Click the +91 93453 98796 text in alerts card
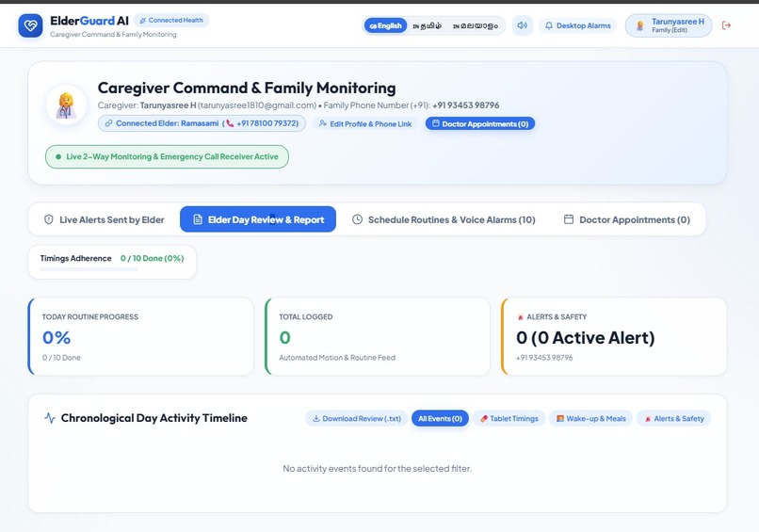 coord(544,358)
